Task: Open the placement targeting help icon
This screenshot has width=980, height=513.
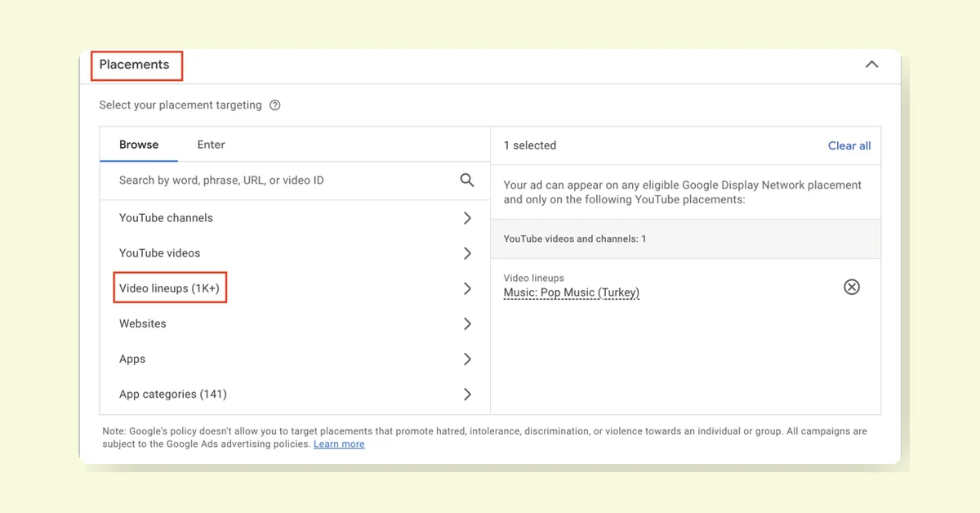Action: click(x=275, y=105)
